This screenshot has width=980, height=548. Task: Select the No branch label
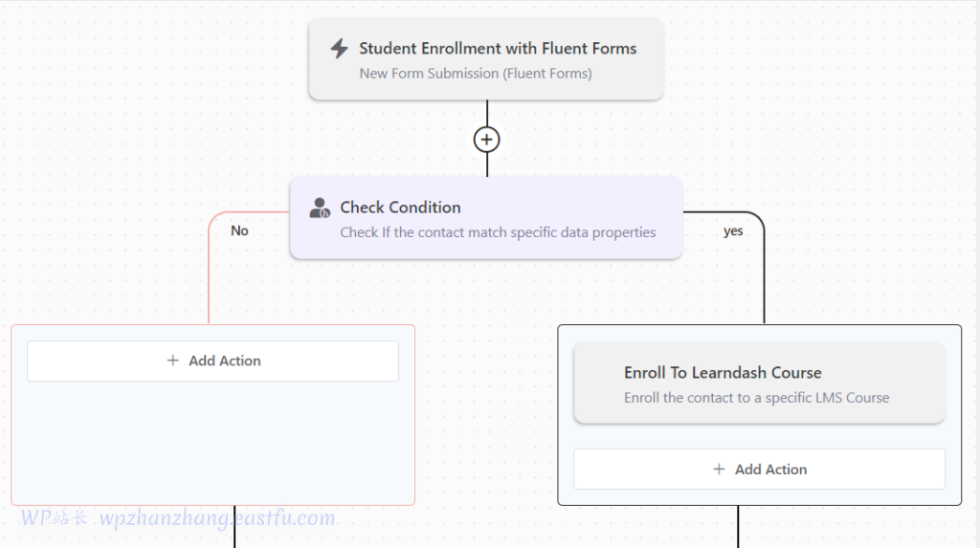point(239,230)
